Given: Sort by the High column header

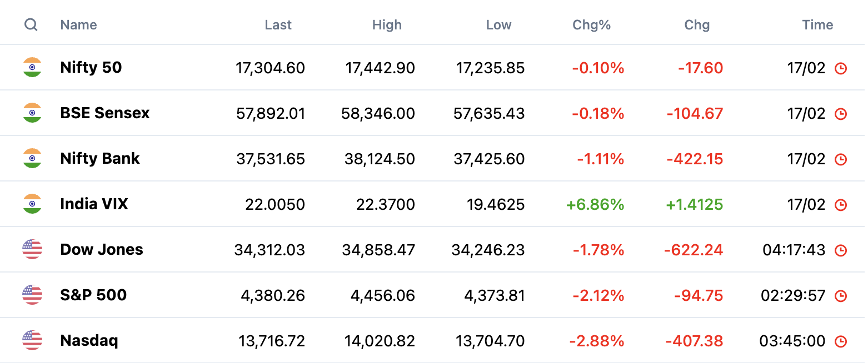Looking at the screenshot, I should pyautogui.click(x=387, y=25).
